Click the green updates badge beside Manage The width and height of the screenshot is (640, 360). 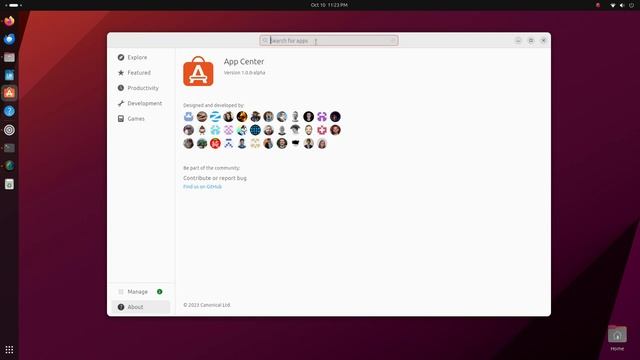pyautogui.click(x=160, y=292)
